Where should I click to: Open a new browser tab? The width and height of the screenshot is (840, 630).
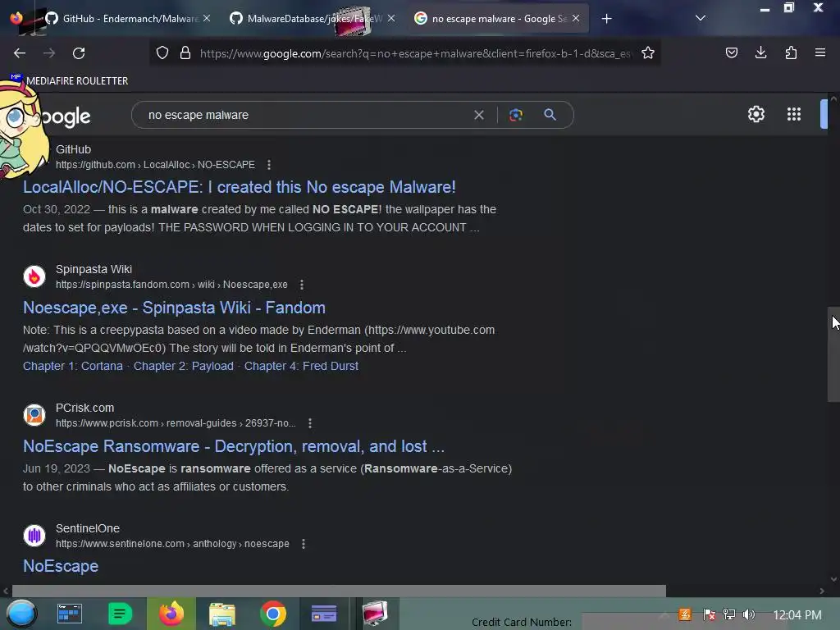point(606,19)
